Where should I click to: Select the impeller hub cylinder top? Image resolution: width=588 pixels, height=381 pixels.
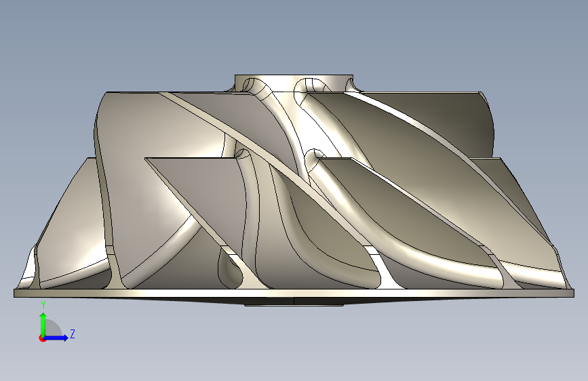coord(294,83)
